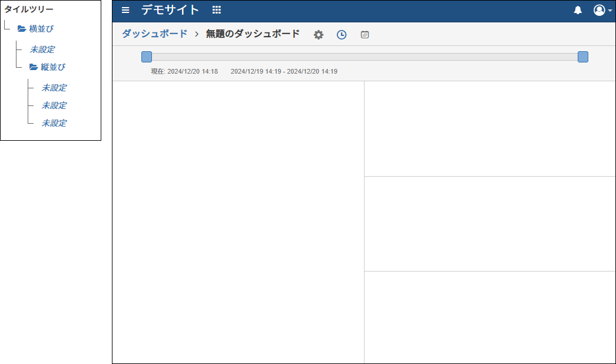616x364 pixels.
Task: Select 未設定 item directly under 横並び
Action: point(42,49)
